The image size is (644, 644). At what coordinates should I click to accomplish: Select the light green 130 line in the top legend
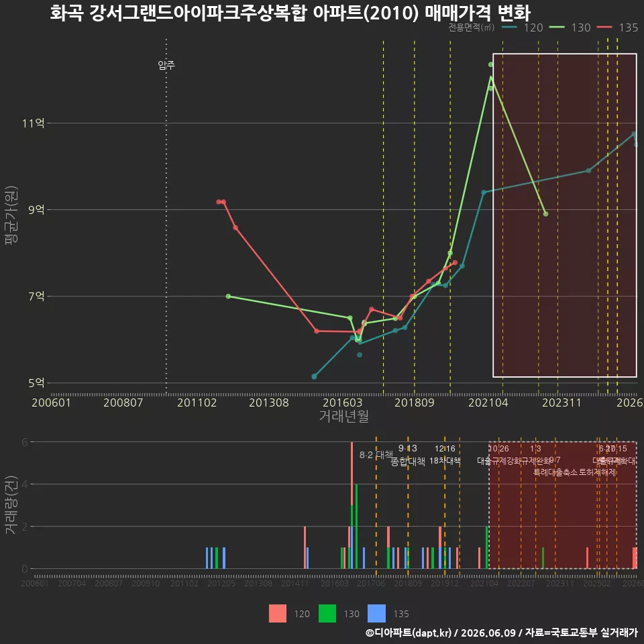tap(557, 28)
